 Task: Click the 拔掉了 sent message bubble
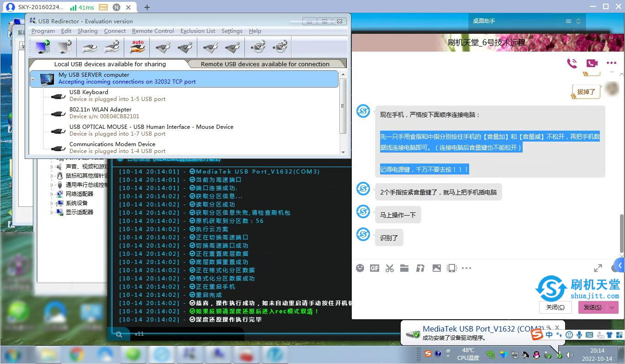point(586,92)
